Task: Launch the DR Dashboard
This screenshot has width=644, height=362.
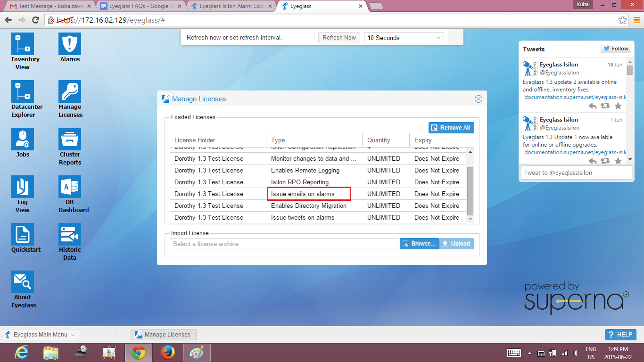Action: click(70, 194)
